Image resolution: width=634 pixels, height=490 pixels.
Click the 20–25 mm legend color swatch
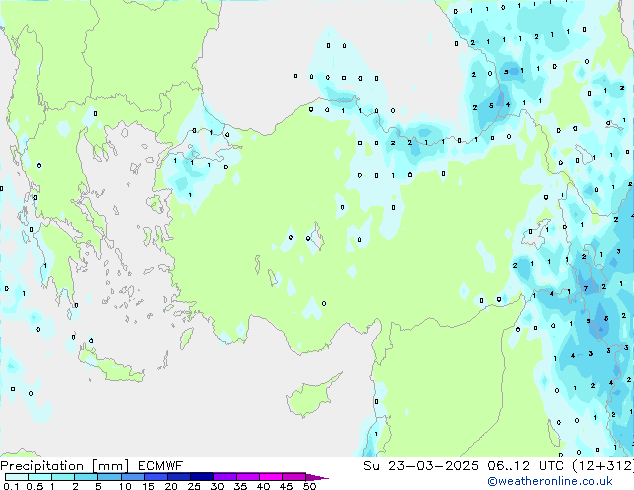[x=178, y=477]
